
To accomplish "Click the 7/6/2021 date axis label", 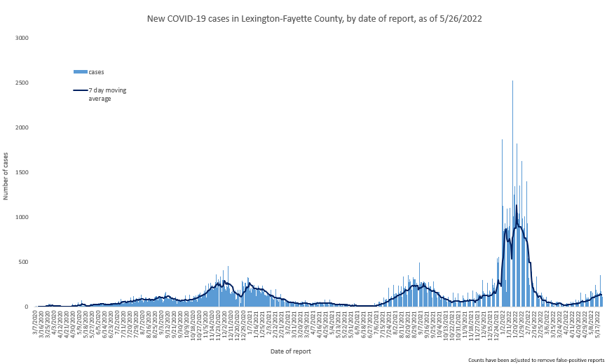I will tap(376, 319).
